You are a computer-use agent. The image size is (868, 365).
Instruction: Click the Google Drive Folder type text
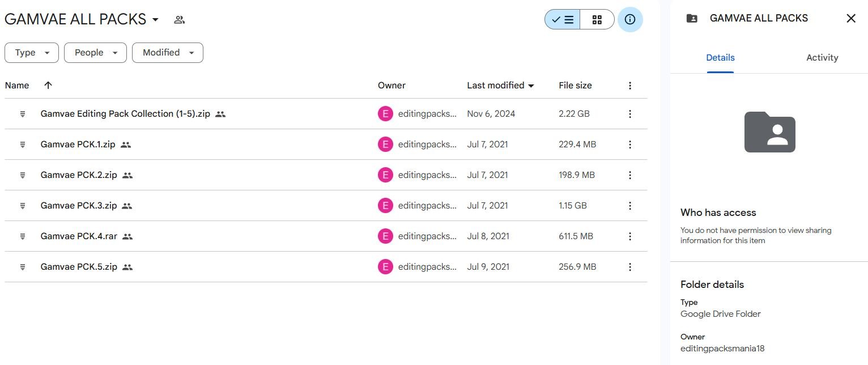[x=721, y=314]
